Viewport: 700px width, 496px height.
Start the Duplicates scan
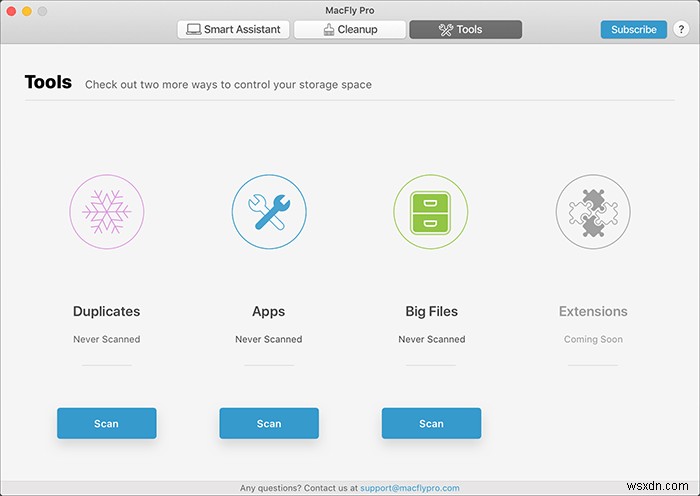(107, 423)
